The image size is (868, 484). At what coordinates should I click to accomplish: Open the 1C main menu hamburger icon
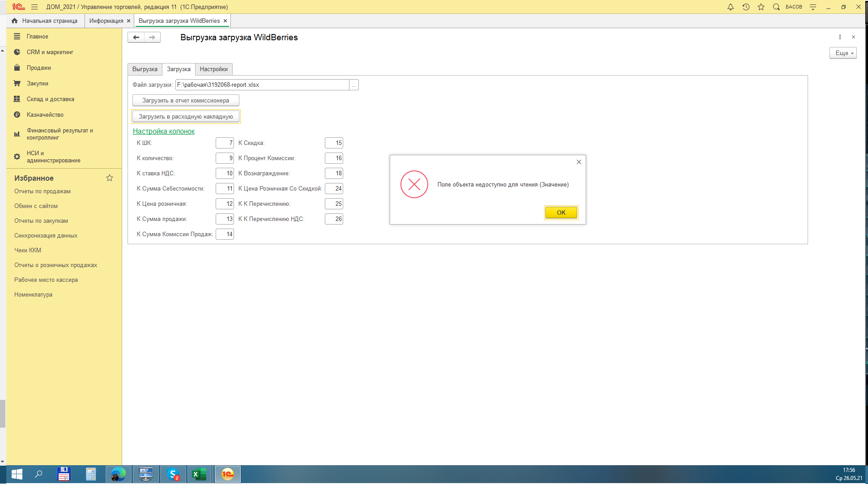pos(34,7)
